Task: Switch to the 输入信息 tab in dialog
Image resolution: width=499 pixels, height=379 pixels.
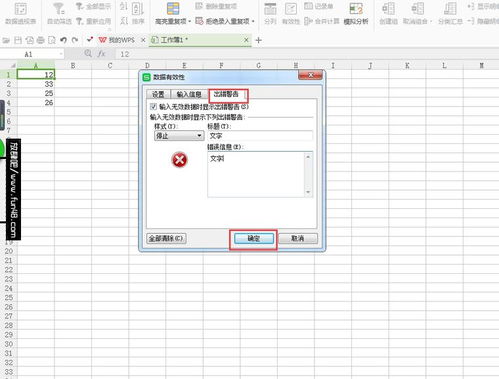Action: (189, 94)
